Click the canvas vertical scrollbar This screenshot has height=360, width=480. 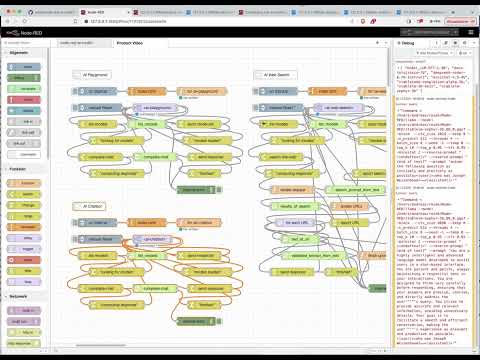tap(388, 67)
